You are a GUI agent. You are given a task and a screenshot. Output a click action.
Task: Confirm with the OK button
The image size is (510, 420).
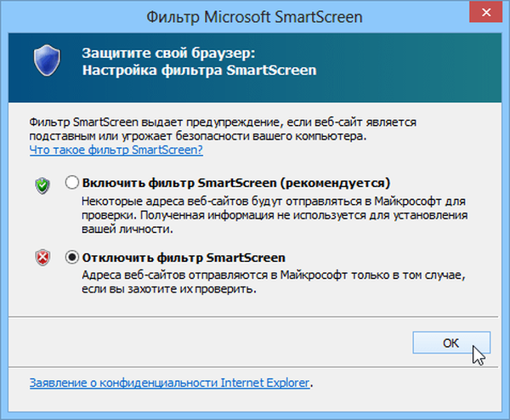point(451,343)
